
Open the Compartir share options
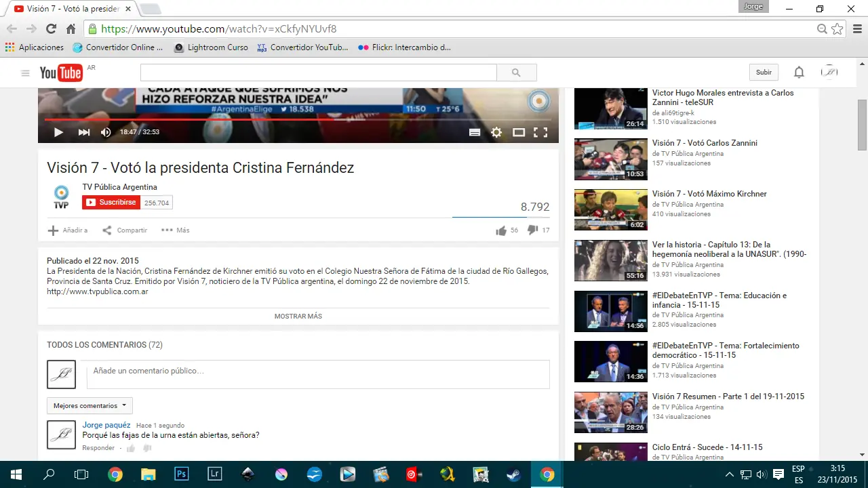125,230
